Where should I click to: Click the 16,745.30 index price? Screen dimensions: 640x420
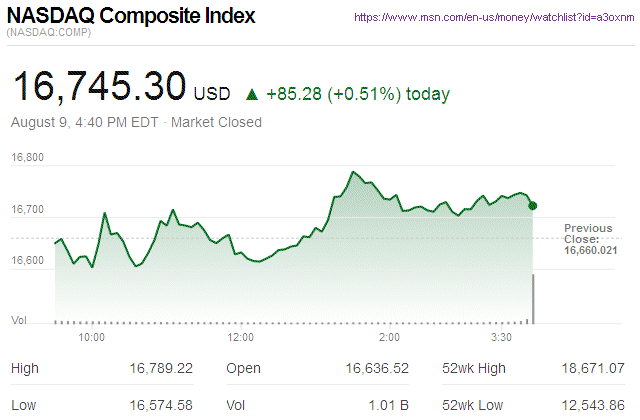click(98, 88)
